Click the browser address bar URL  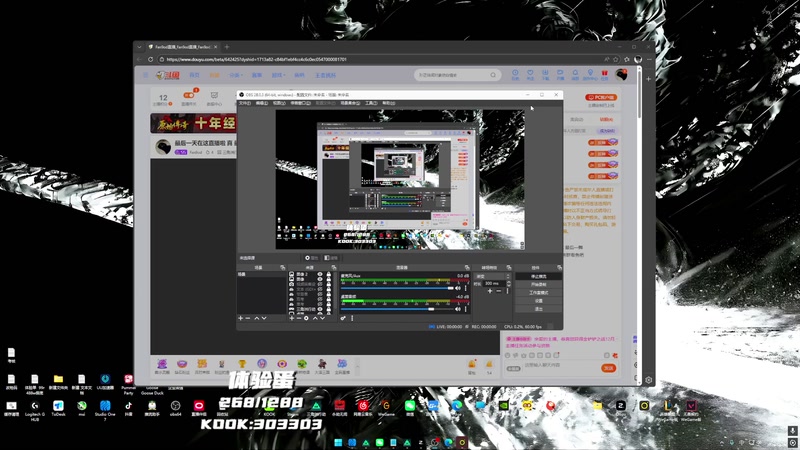click(257, 59)
